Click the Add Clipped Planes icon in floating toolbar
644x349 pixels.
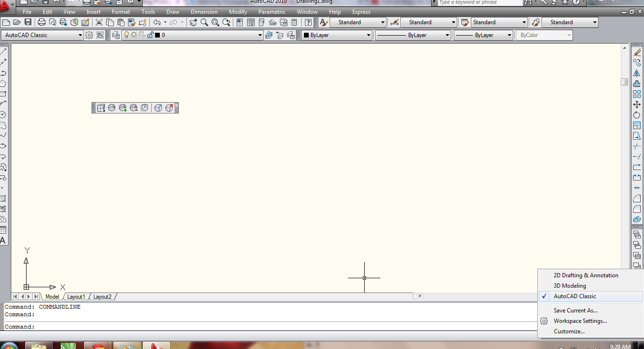[x=123, y=108]
